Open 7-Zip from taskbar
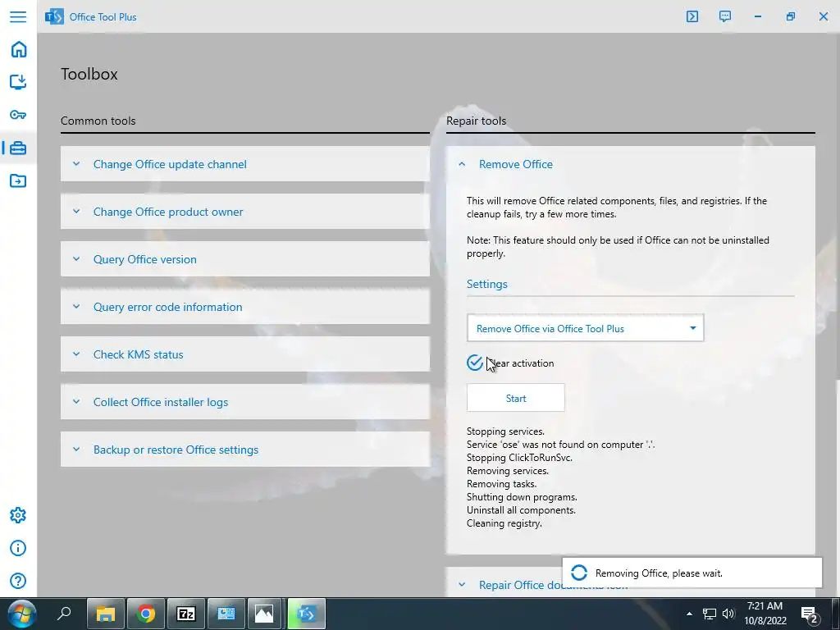This screenshot has width=840, height=630. 186,614
